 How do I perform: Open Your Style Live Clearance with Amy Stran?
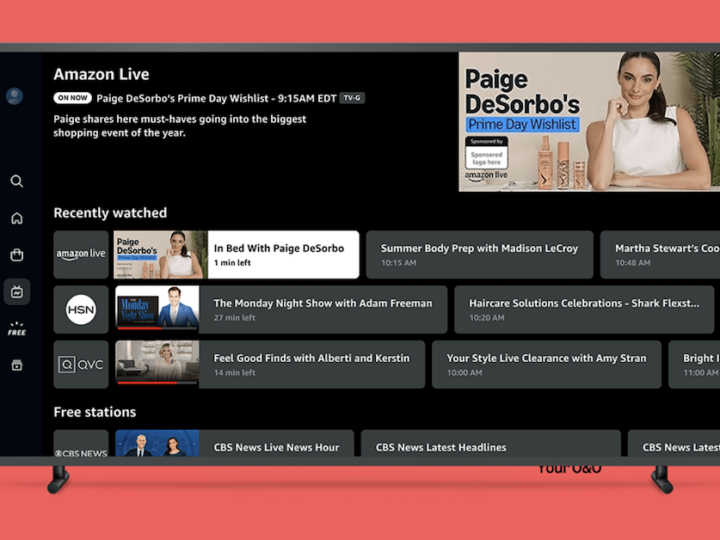(546, 364)
